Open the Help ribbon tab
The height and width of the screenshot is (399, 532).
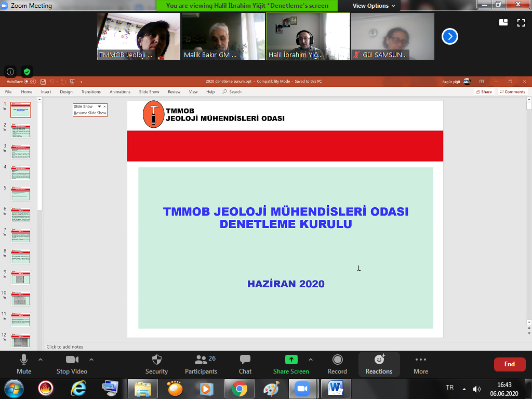pyautogui.click(x=210, y=92)
